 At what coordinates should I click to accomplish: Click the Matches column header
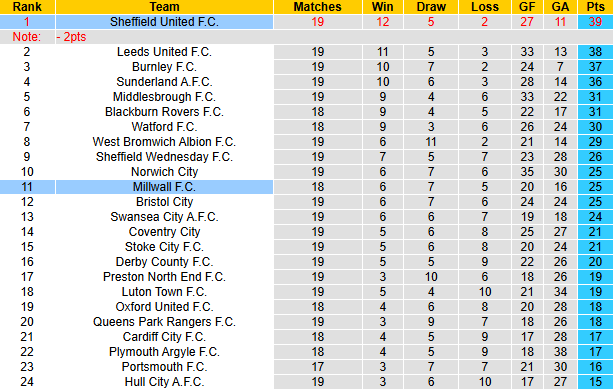[x=317, y=7]
